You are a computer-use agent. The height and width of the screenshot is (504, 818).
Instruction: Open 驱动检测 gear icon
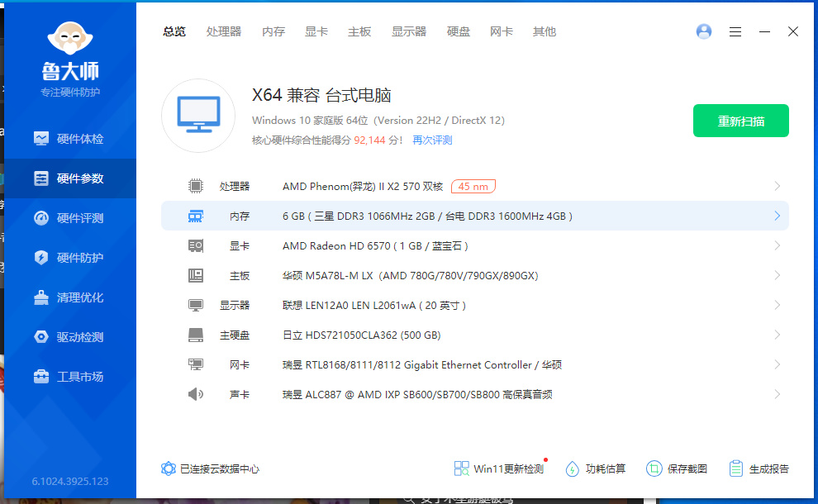[41, 337]
